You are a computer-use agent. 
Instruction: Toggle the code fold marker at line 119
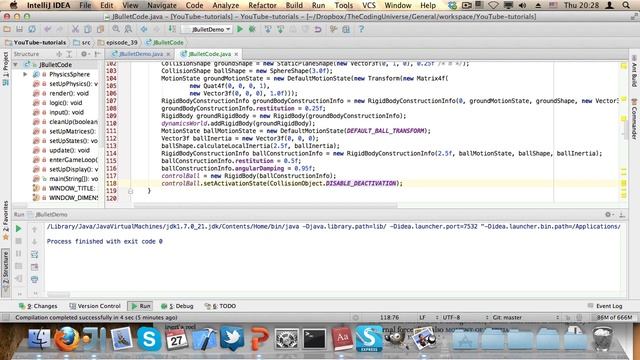point(130,191)
